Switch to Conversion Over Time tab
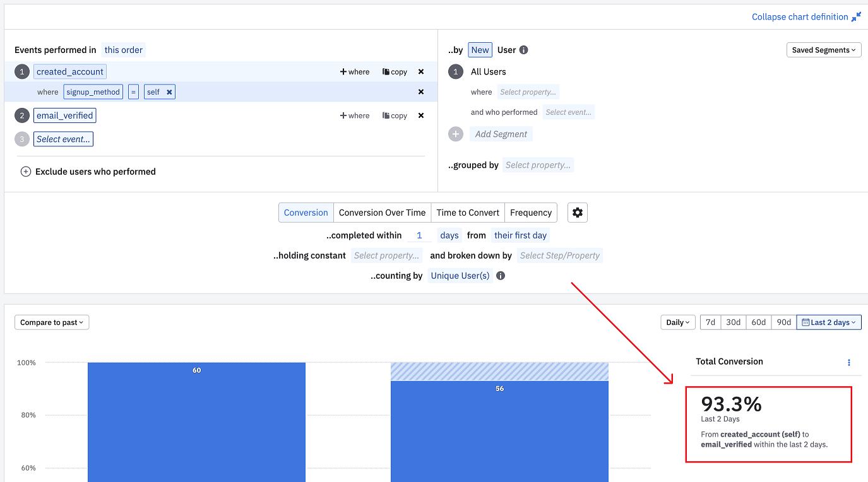 point(382,213)
